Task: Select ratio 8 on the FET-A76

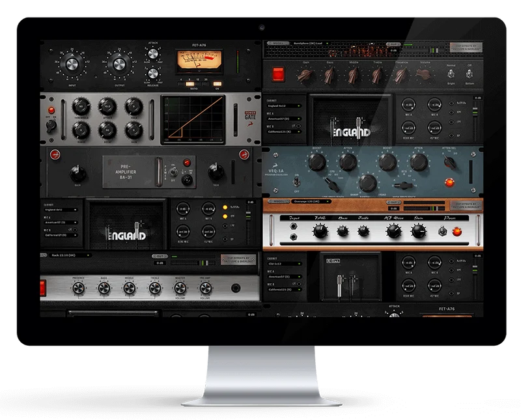Action: 190,84
